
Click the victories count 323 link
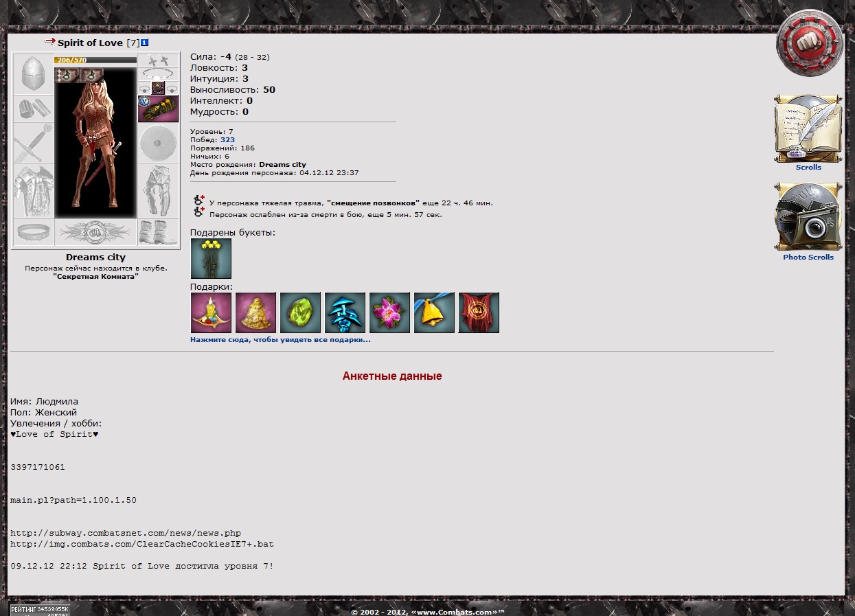coord(227,139)
